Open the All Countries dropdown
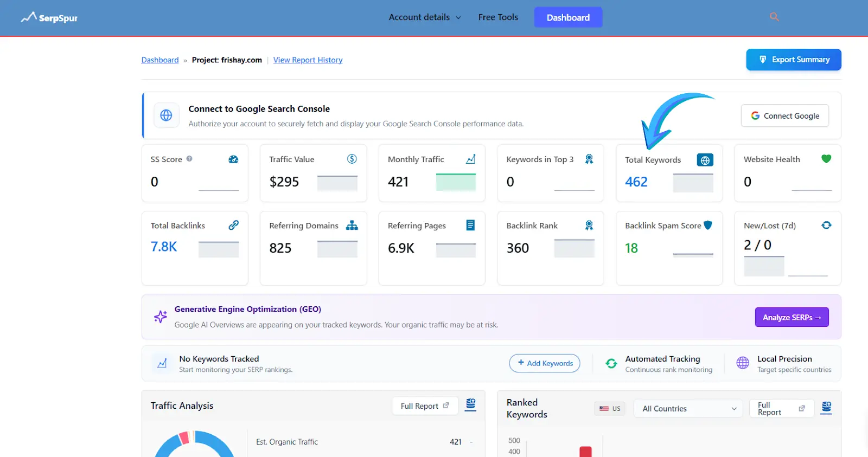 pos(688,409)
